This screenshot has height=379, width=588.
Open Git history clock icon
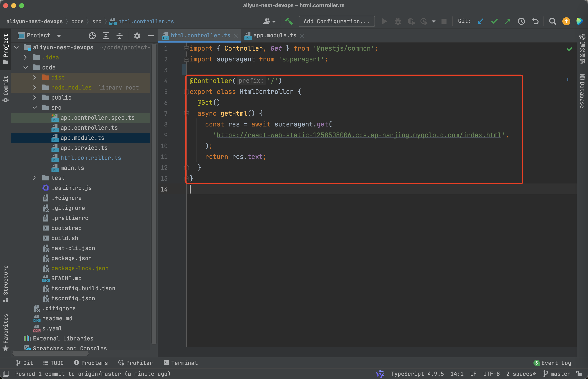pos(521,21)
